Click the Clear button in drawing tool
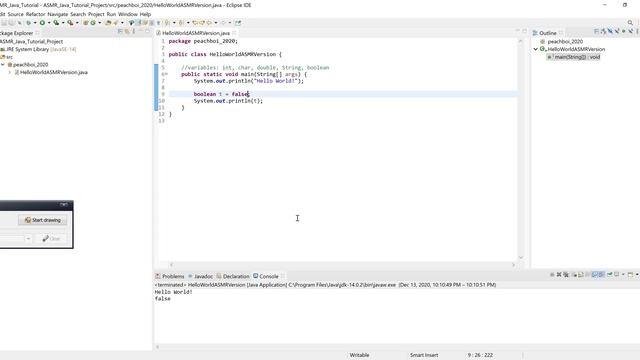The height and width of the screenshot is (360, 640). [51, 238]
